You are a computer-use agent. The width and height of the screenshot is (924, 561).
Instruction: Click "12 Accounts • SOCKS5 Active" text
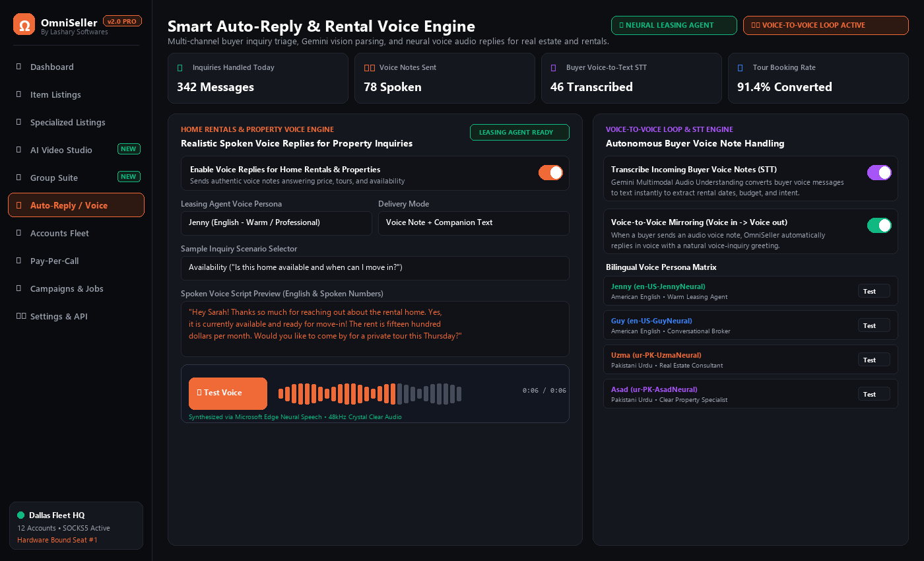63,528
